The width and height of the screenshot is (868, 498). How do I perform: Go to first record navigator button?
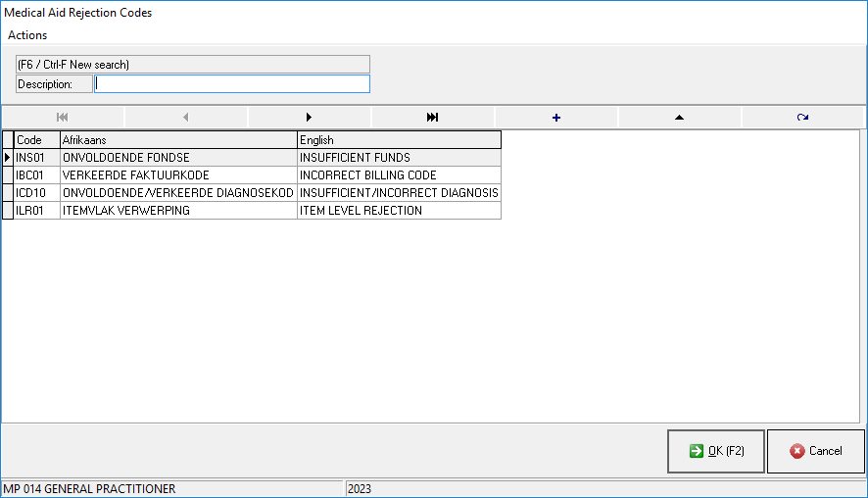[x=63, y=118]
